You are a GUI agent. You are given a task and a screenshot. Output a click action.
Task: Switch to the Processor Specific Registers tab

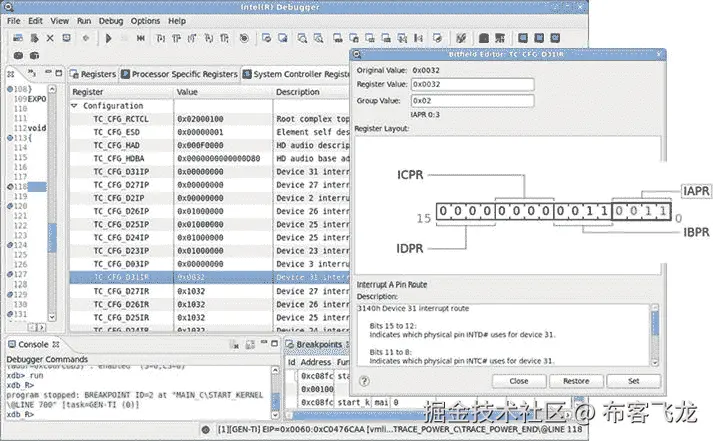coord(180,74)
